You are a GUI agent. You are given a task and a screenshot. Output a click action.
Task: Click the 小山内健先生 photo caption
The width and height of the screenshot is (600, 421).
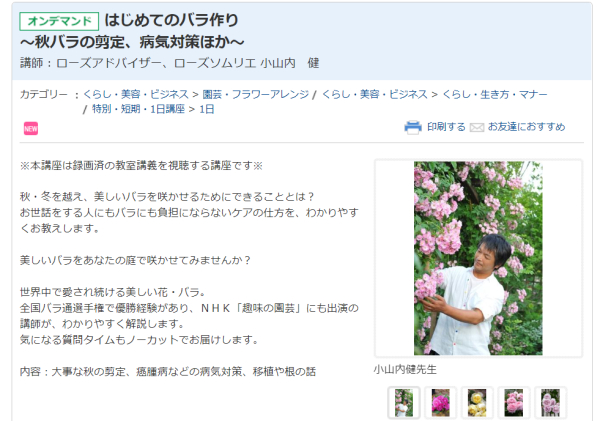[405, 369]
